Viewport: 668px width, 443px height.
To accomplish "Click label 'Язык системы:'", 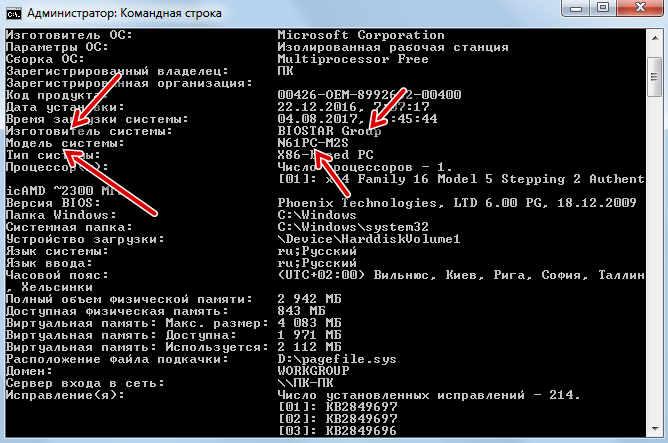I will coord(57,251).
